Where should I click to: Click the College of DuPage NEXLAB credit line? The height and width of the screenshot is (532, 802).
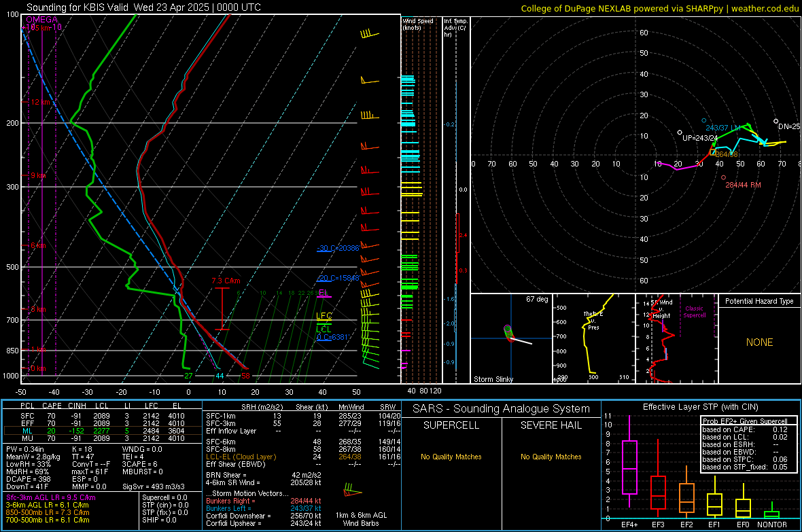[660, 8]
